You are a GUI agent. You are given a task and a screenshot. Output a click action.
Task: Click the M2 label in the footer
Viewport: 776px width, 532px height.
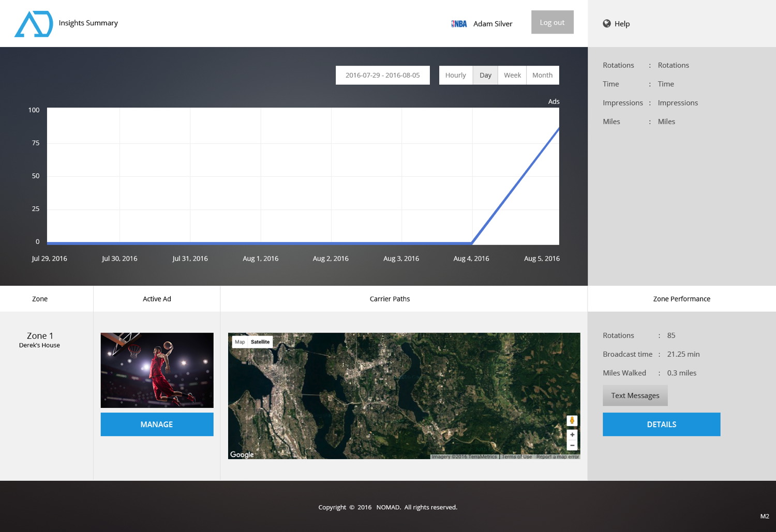coord(765,516)
